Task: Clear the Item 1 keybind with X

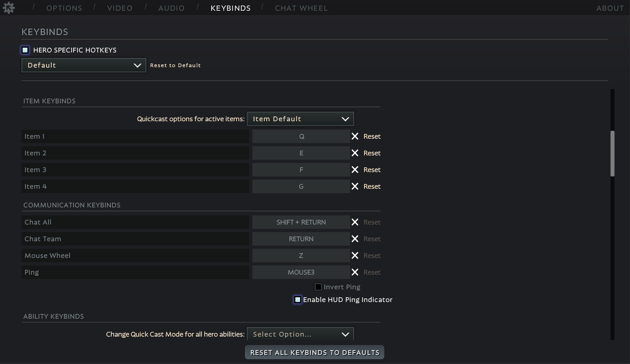Action: click(x=355, y=136)
